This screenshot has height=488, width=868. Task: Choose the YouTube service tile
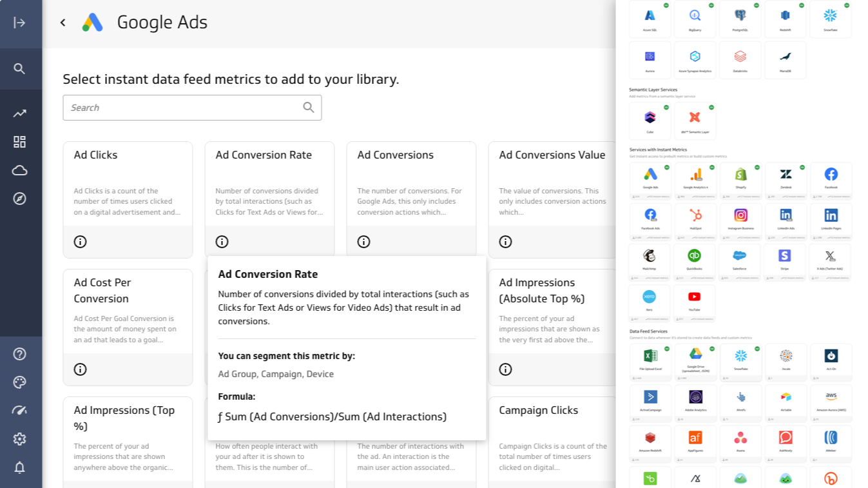(x=694, y=302)
